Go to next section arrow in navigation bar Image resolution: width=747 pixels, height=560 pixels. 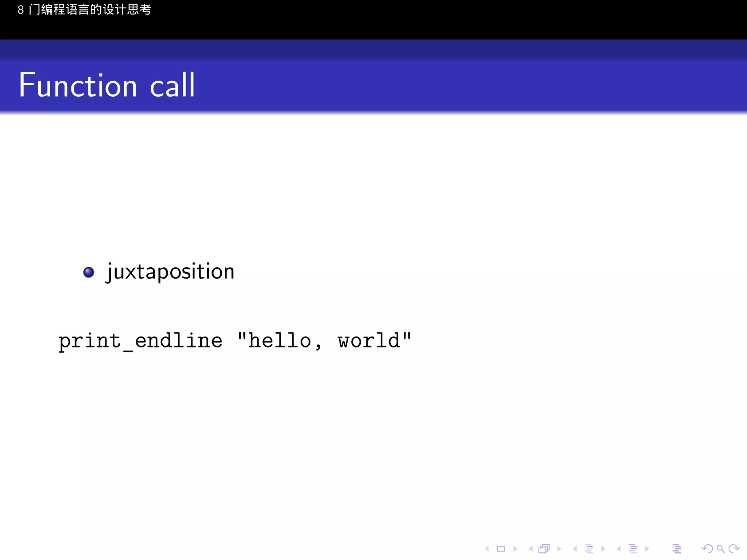(x=647, y=549)
